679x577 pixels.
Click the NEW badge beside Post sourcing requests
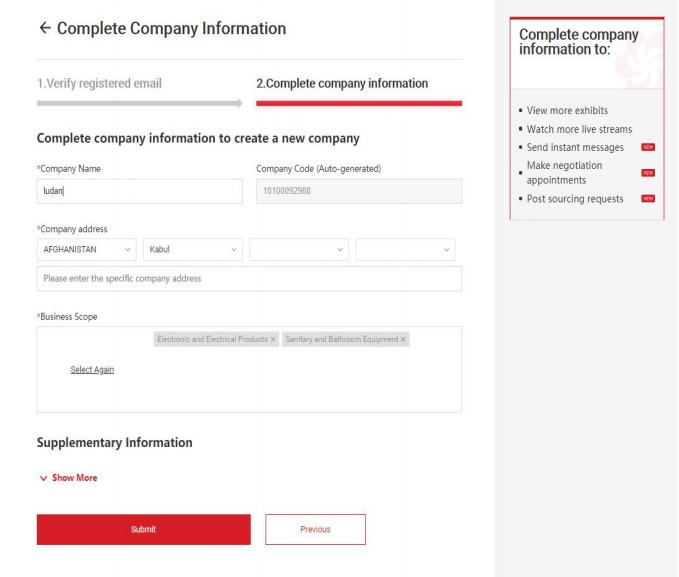[648, 199]
